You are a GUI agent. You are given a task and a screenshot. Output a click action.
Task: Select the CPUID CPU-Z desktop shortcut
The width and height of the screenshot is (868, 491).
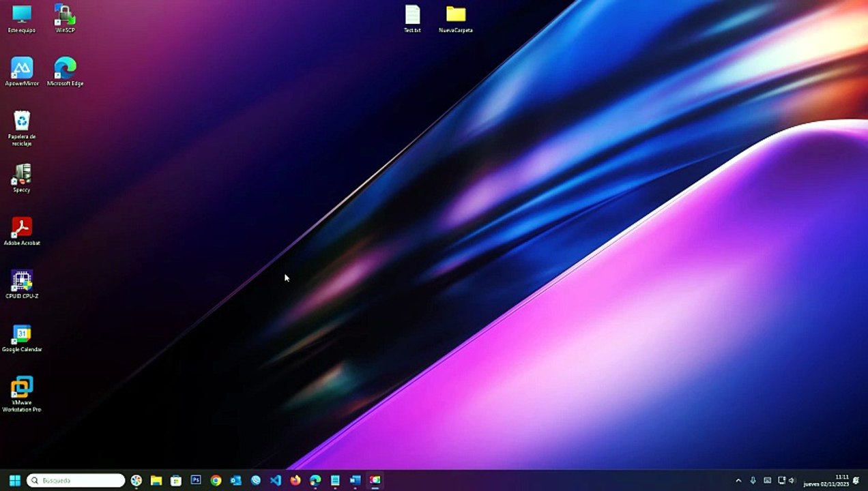(x=22, y=284)
